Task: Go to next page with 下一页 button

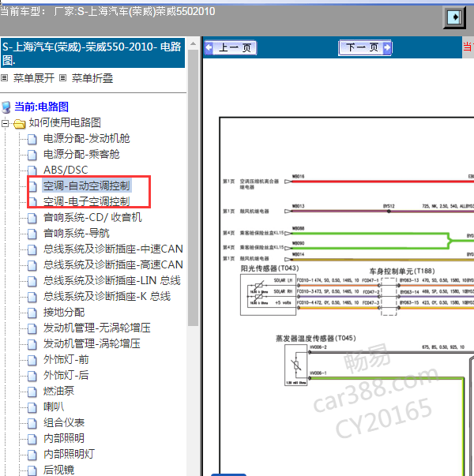Action: (x=365, y=47)
